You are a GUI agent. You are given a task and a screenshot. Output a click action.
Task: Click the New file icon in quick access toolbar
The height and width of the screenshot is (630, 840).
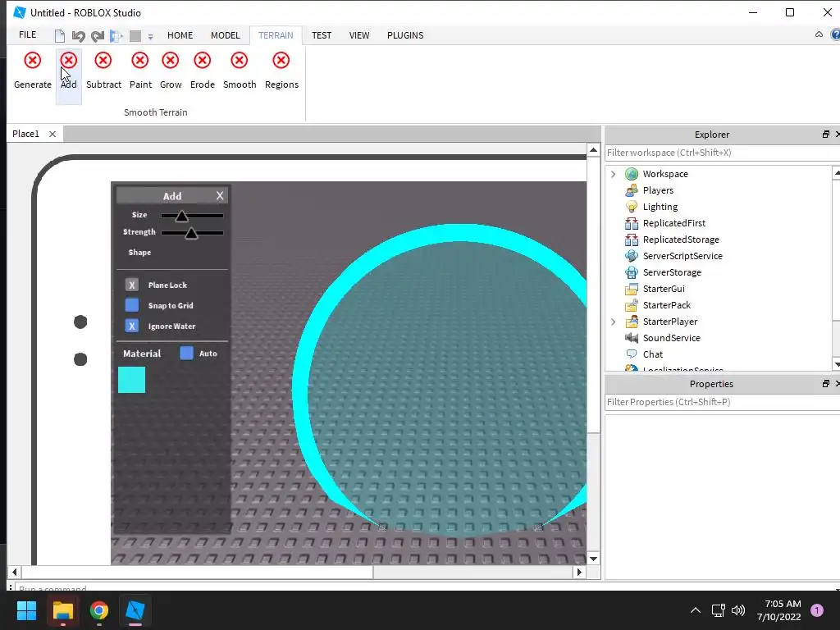[59, 36]
